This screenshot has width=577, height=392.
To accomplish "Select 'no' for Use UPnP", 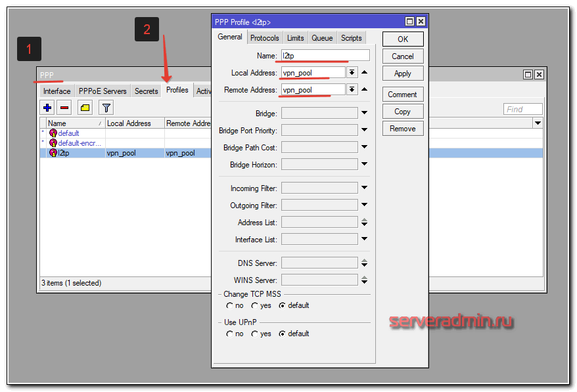I will tap(229, 334).
